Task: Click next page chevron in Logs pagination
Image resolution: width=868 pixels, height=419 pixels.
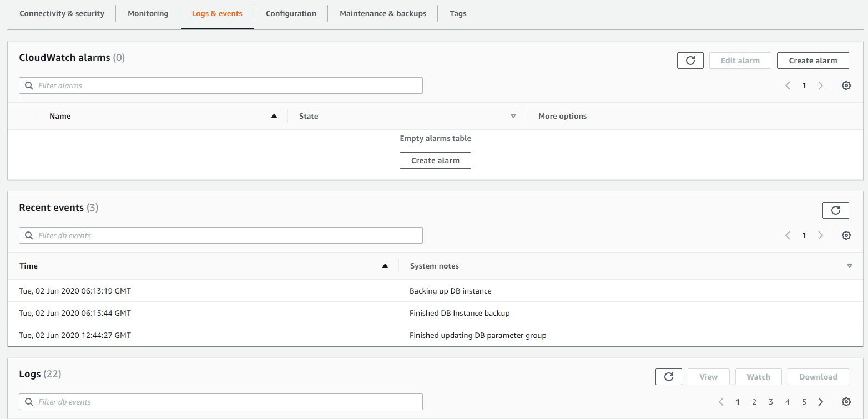Action: tap(820, 401)
